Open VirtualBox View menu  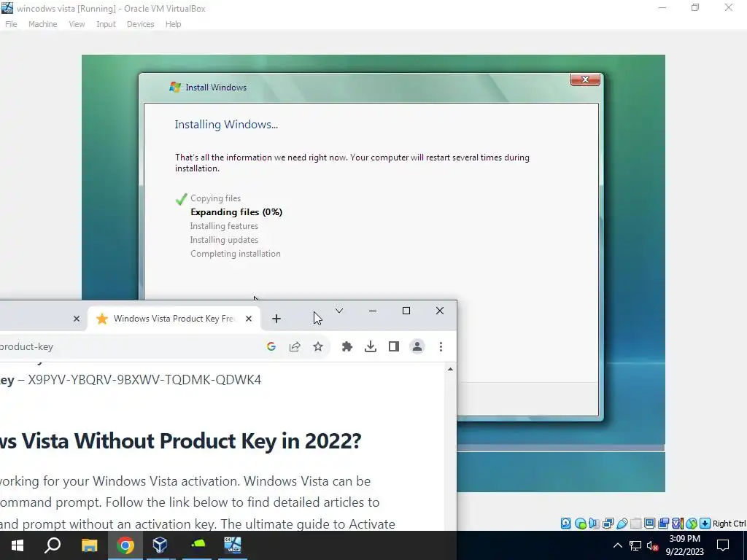pos(77,24)
